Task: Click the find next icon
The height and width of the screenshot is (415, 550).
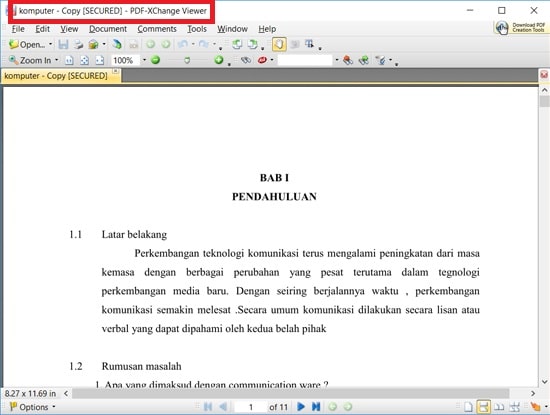Action: [x=364, y=60]
